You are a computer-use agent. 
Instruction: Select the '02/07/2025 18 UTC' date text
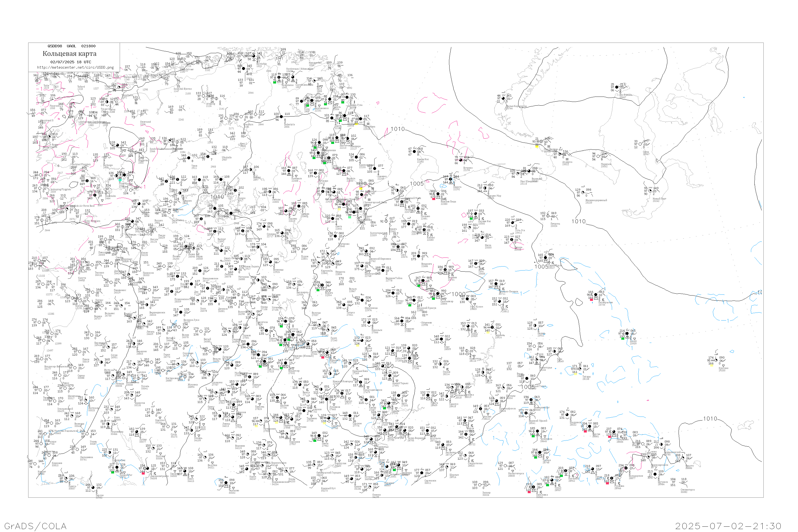point(70,62)
